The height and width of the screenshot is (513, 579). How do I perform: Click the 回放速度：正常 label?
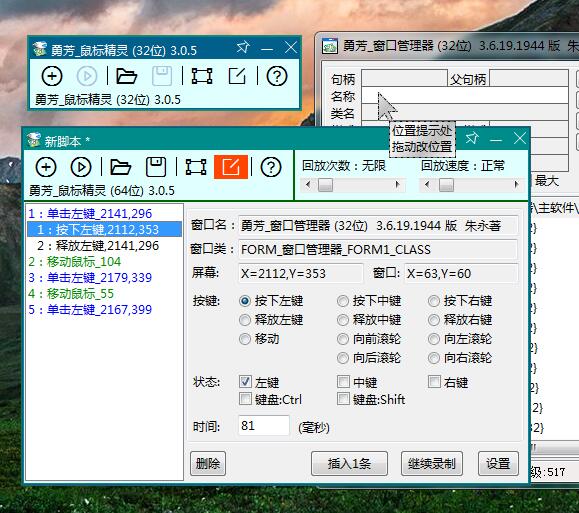coord(463,166)
